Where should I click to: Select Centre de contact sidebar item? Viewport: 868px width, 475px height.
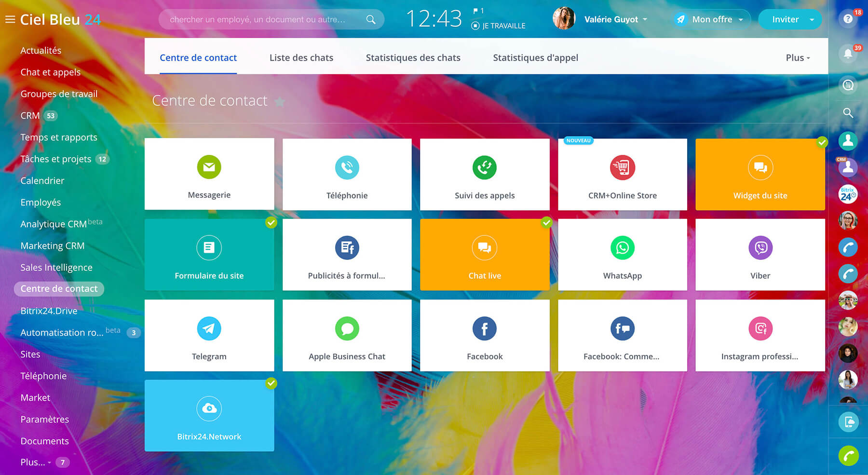coord(59,288)
